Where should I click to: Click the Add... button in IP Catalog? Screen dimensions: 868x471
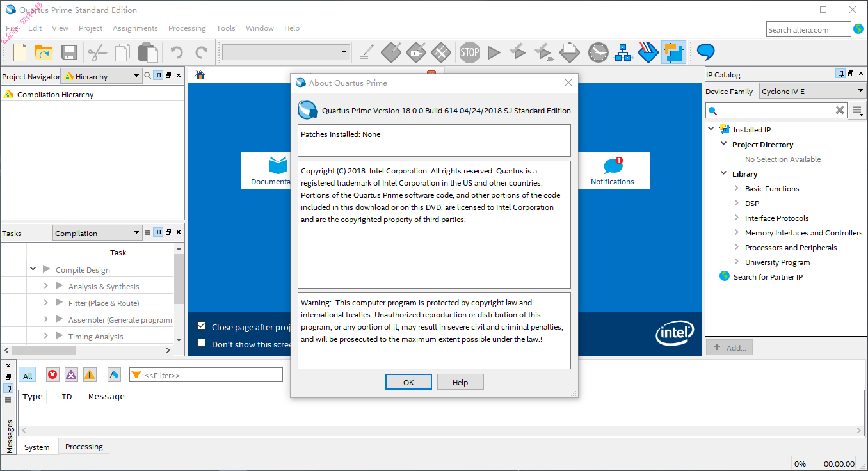(729, 347)
